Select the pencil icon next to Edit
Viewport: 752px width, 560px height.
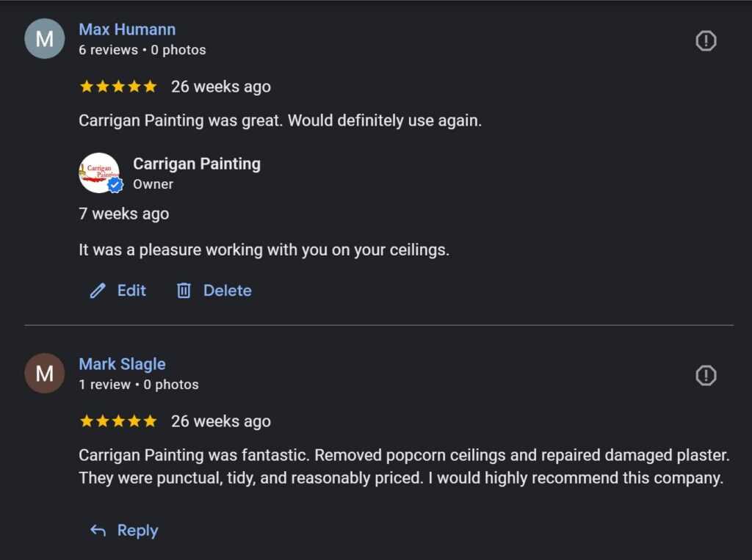(98, 291)
